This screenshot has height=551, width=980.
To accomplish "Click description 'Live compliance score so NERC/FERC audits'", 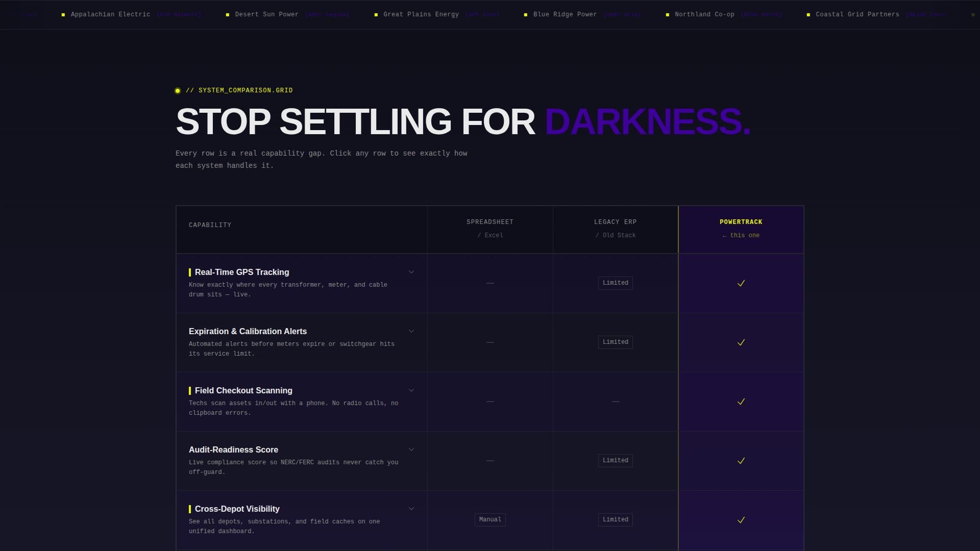I will coord(293,467).
